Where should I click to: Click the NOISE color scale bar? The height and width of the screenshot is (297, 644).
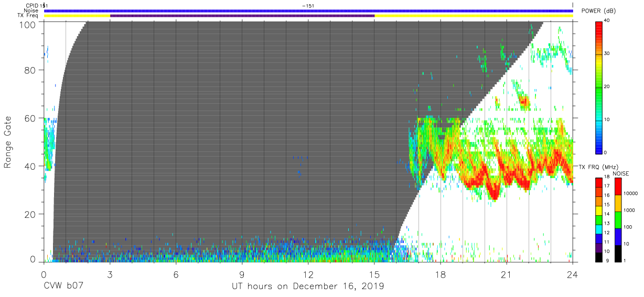[x=618, y=219]
